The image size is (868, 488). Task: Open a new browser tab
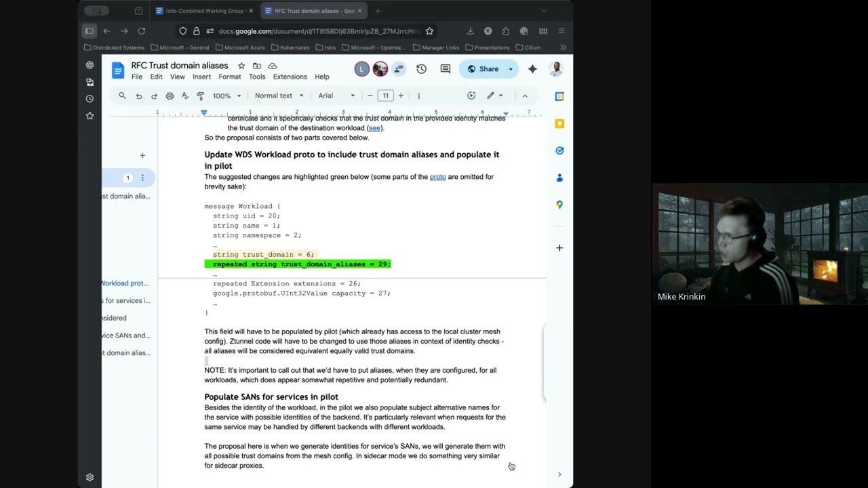pos(378,11)
